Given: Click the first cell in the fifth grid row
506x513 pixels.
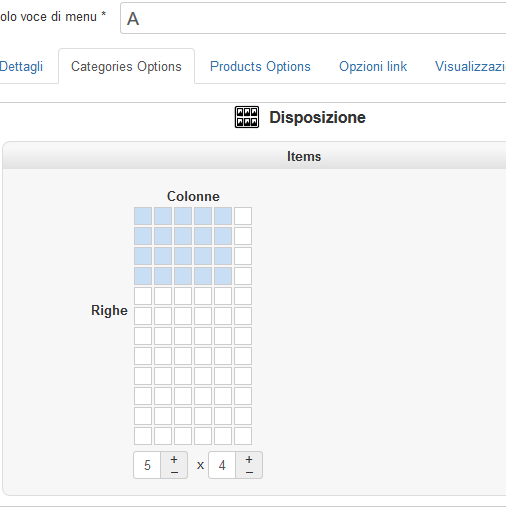Looking at the screenshot, I should coord(143,296).
